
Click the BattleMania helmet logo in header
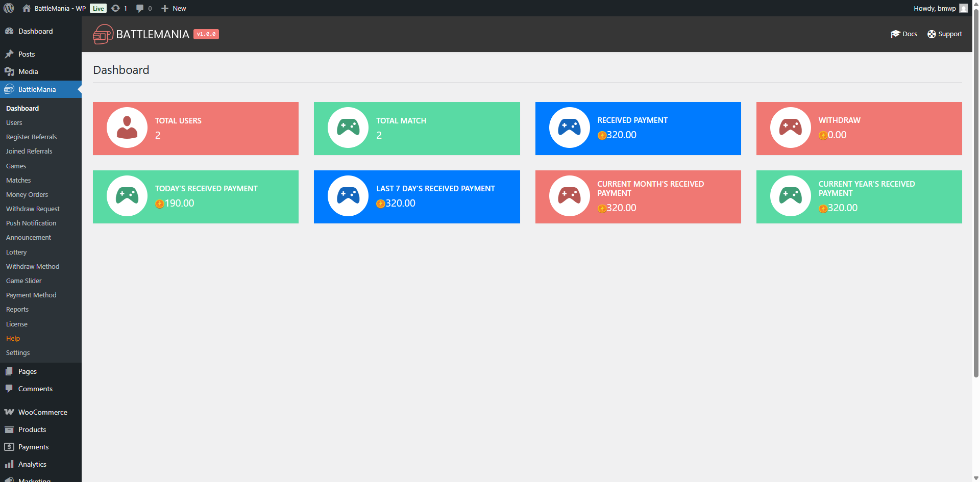tap(103, 34)
